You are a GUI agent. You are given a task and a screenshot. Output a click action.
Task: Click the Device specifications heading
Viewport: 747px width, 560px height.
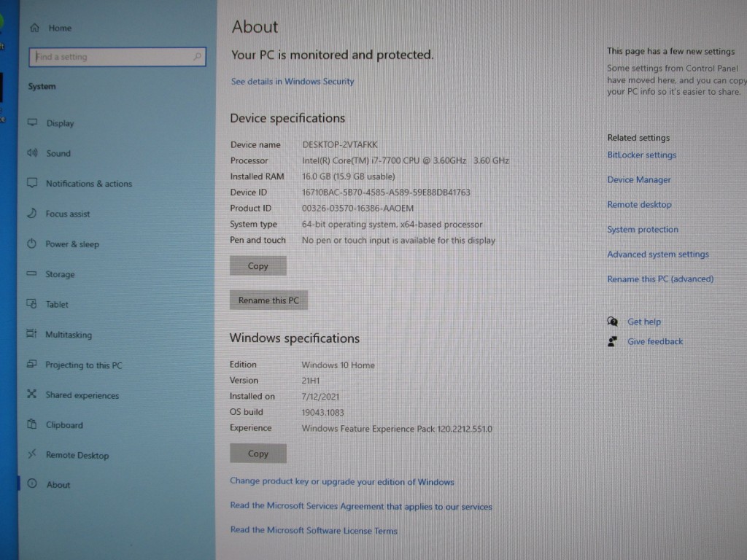click(x=287, y=118)
